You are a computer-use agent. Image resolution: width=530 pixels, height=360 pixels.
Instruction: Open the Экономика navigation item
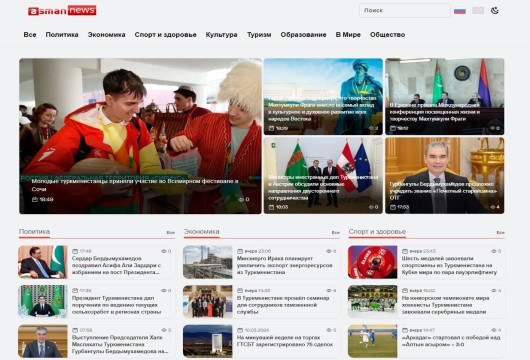click(x=106, y=34)
